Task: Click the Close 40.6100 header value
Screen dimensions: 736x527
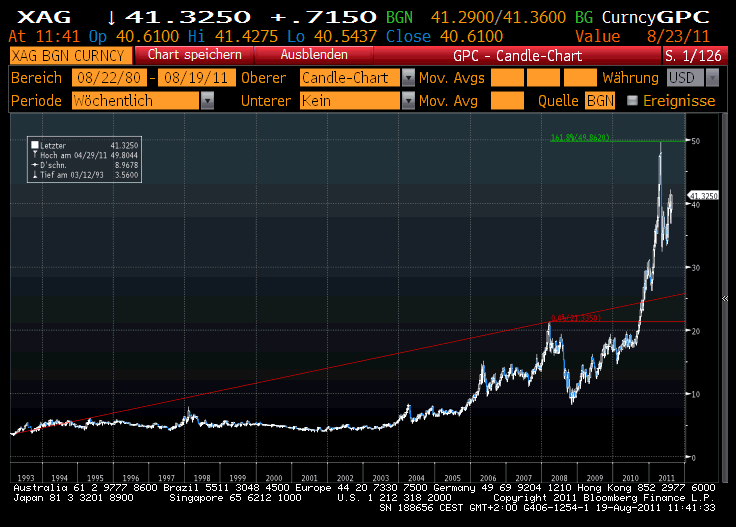Action: 444,36
